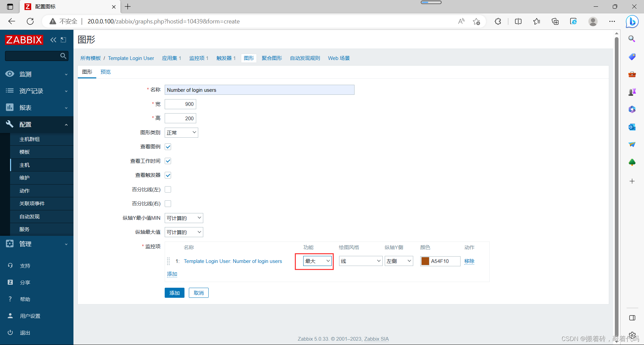The height and width of the screenshot is (345, 644).
Task: Open 所有模板 breadcrumb link
Action: 91,58
